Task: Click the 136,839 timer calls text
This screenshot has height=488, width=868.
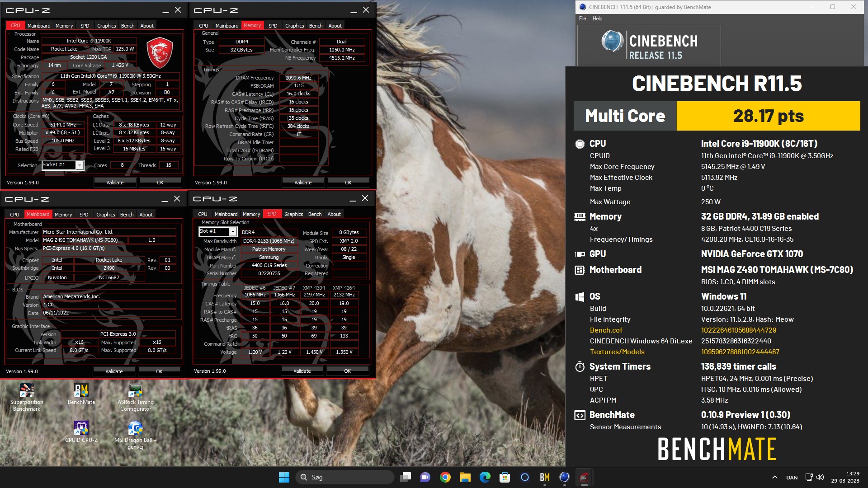Action: 738,366
